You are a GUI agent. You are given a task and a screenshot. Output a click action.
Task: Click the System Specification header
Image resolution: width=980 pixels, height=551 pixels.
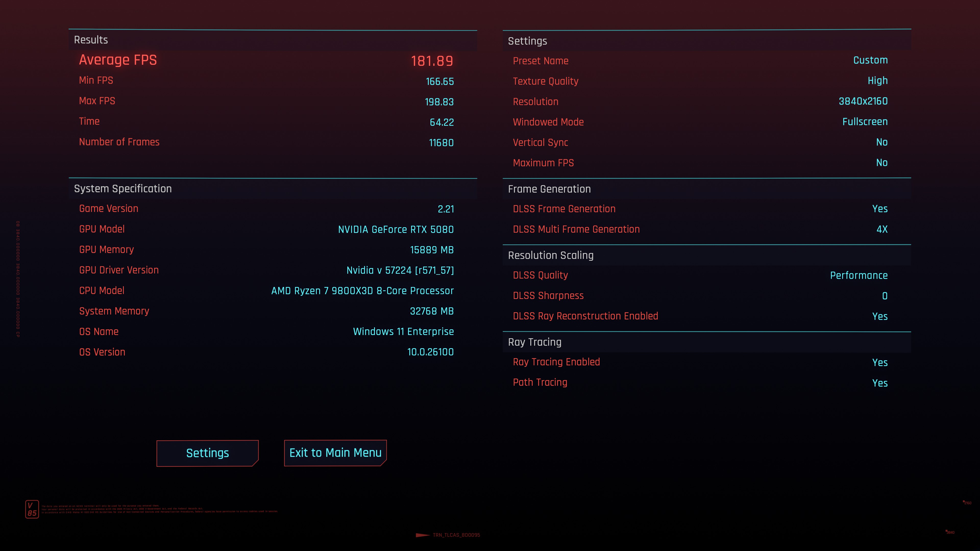[x=122, y=189]
